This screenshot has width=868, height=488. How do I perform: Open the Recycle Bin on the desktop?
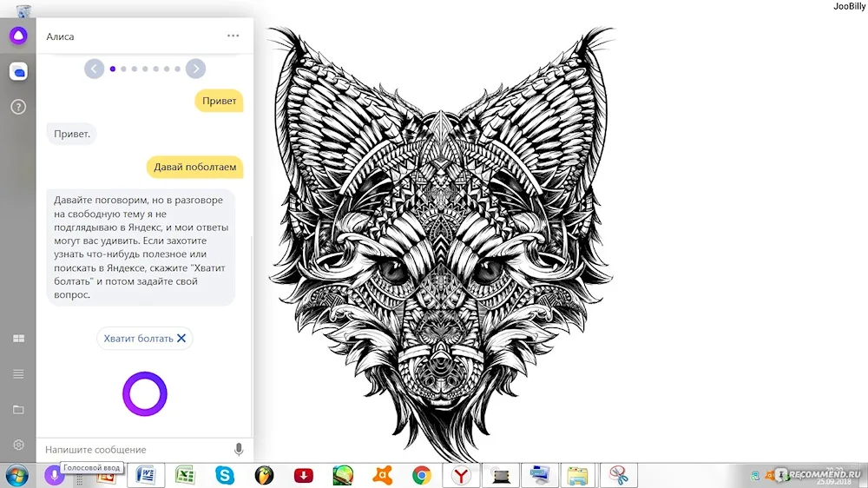[23, 10]
